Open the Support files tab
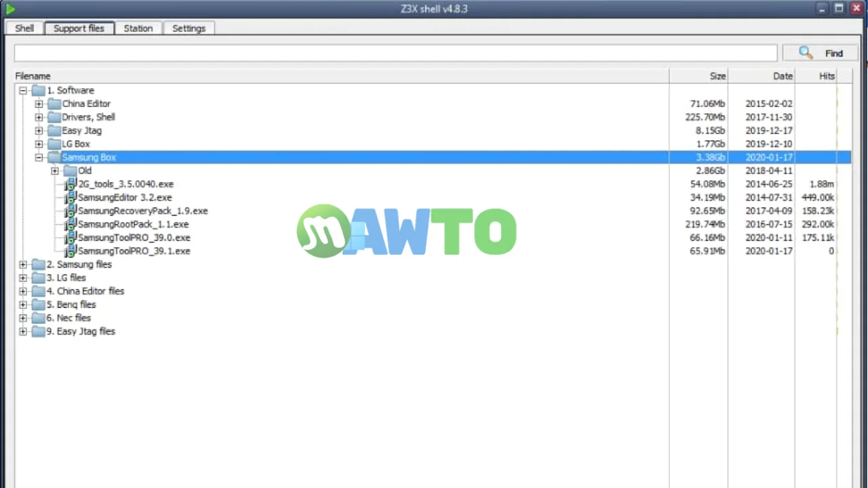Image resolution: width=868 pixels, height=488 pixels. tap(79, 28)
